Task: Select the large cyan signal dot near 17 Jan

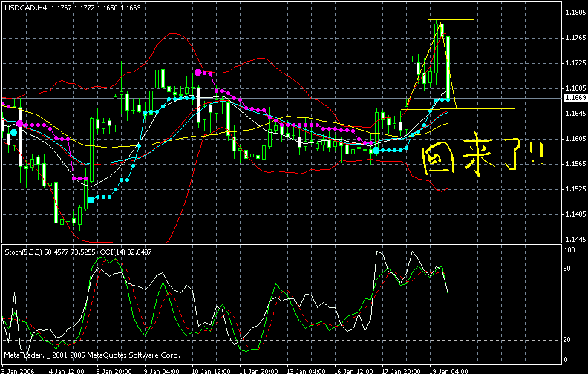Action: pos(376,151)
